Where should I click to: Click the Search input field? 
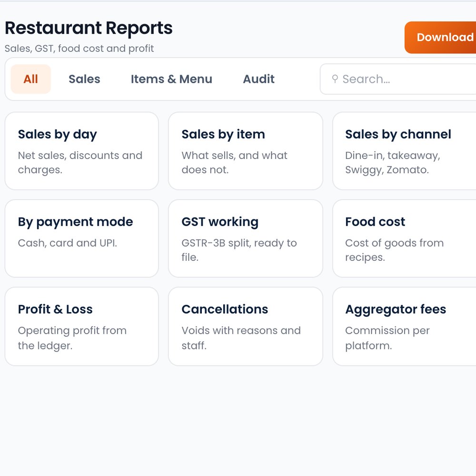click(x=398, y=79)
